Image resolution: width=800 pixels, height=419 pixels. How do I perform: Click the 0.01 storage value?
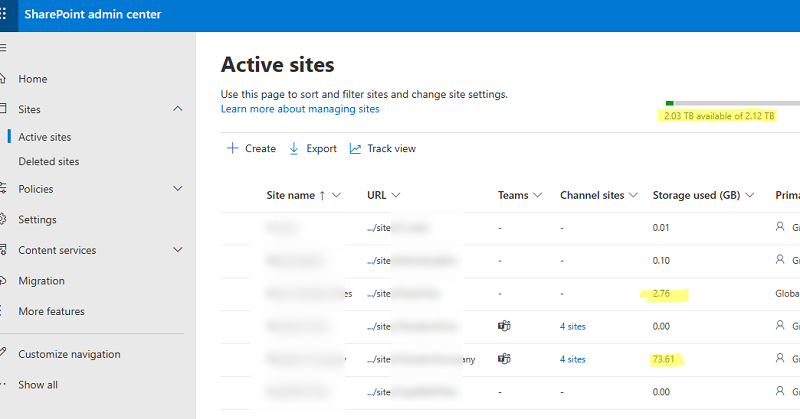tap(661, 228)
